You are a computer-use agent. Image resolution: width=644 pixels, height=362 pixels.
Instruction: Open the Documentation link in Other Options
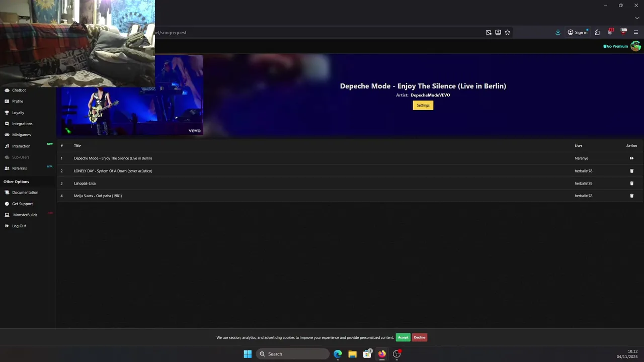25,193
